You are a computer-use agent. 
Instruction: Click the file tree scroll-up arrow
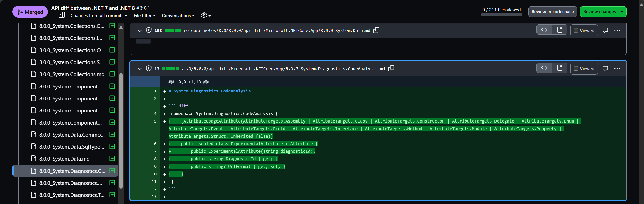pyautogui.click(x=121, y=27)
